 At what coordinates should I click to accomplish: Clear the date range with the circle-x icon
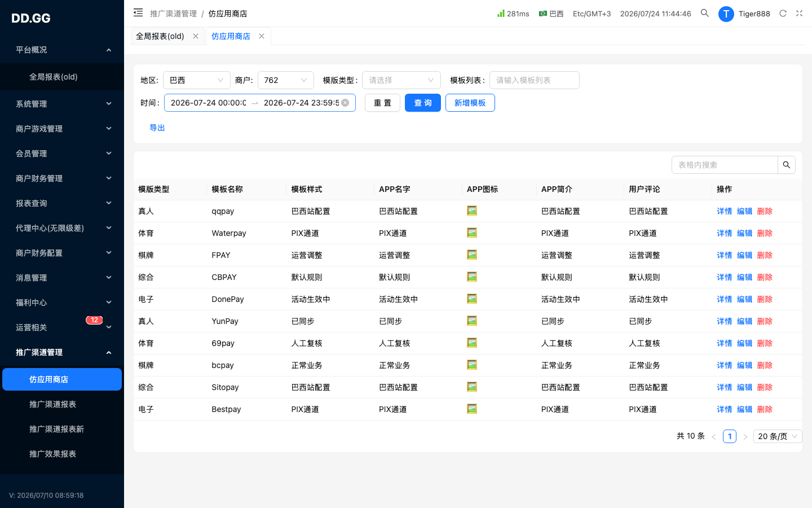(345, 103)
